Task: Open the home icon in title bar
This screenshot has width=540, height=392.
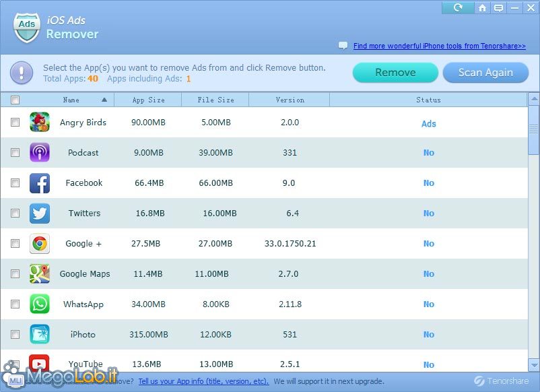Action: (x=482, y=7)
